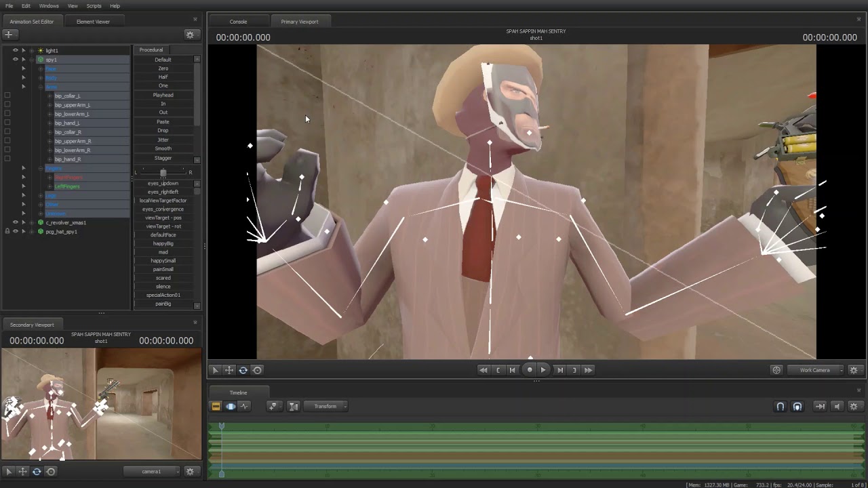Viewport: 868px width, 488px height.
Task: Open the Work Camera dropdown
Action: tap(816, 370)
